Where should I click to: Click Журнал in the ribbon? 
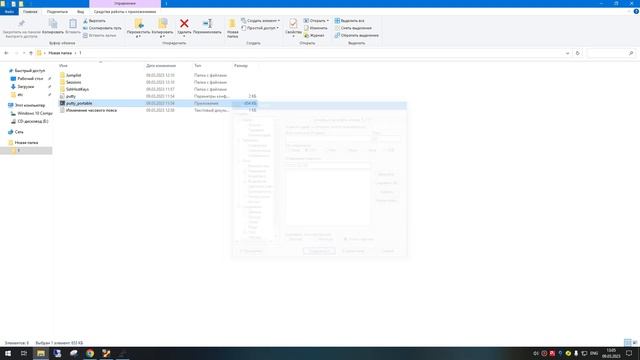tap(314, 36)
